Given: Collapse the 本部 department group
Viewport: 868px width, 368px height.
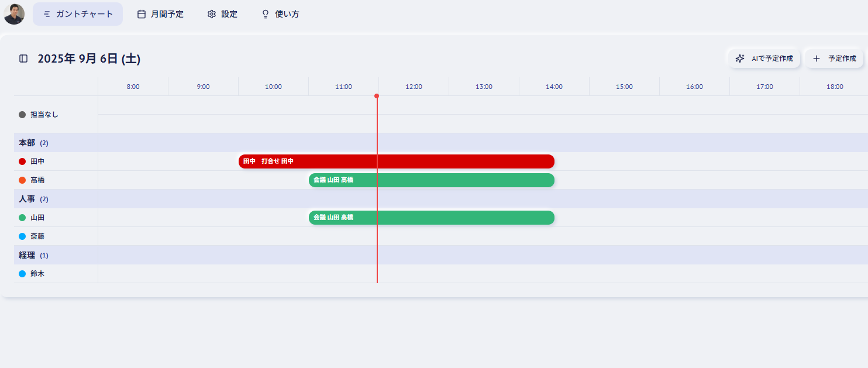Looking at the screenshot, I should (x=27, y=143).
